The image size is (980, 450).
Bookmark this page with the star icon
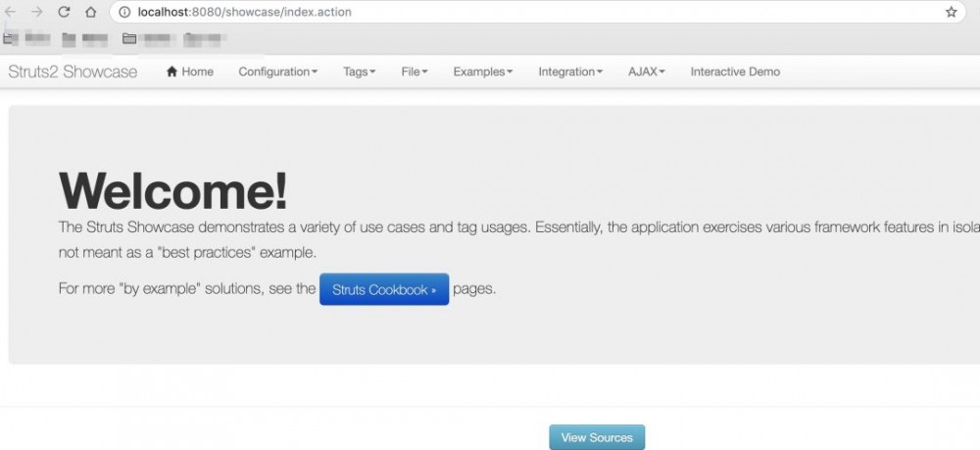(x=951, y=12)
